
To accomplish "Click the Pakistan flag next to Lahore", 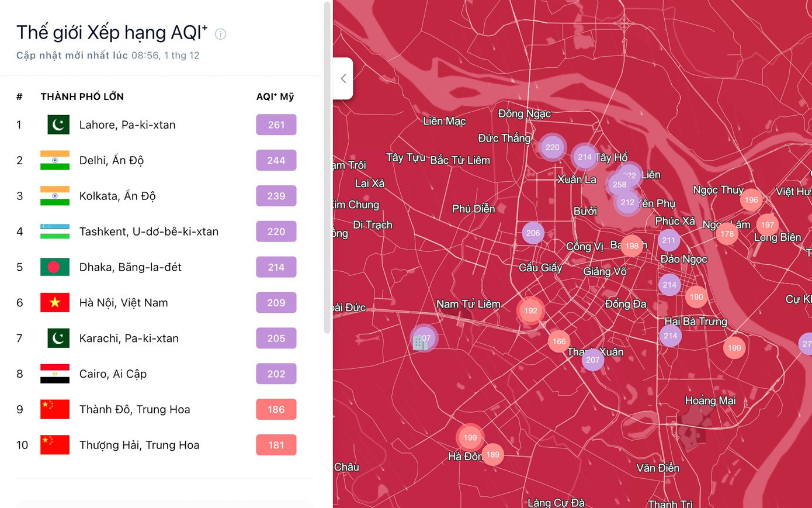I will pyautogui.click(x=58, y=125).
